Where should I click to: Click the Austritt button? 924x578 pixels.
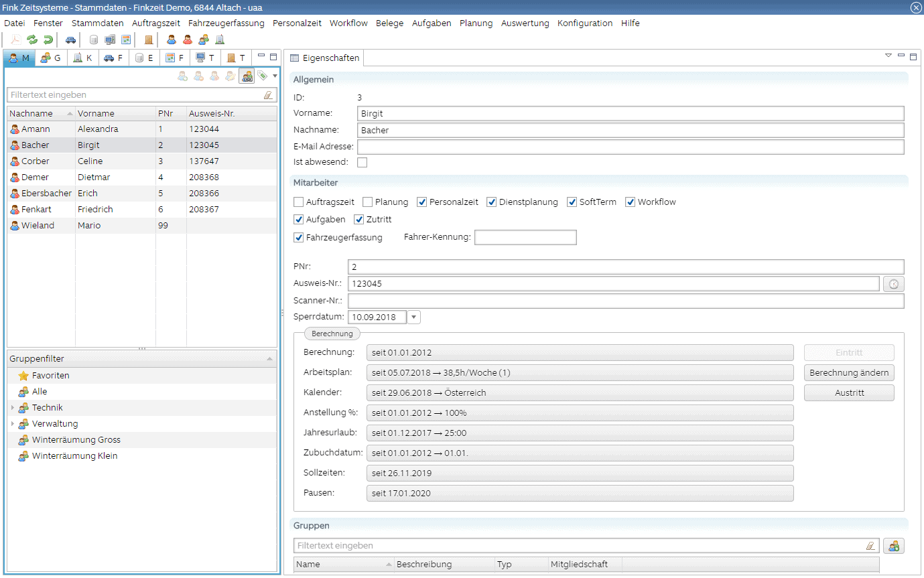(x=849, y=392)
